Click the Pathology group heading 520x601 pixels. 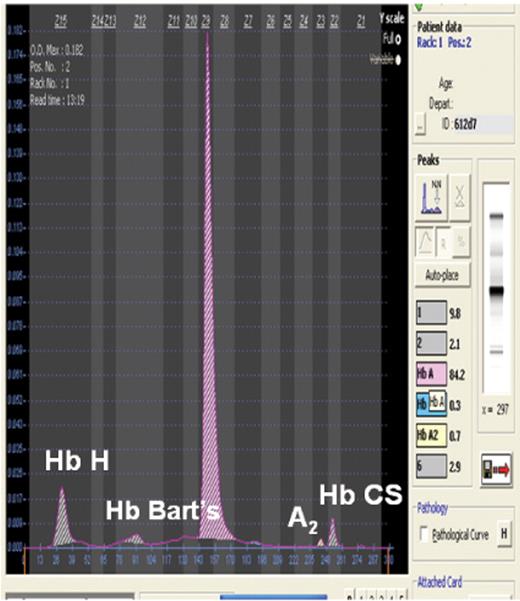433,508
